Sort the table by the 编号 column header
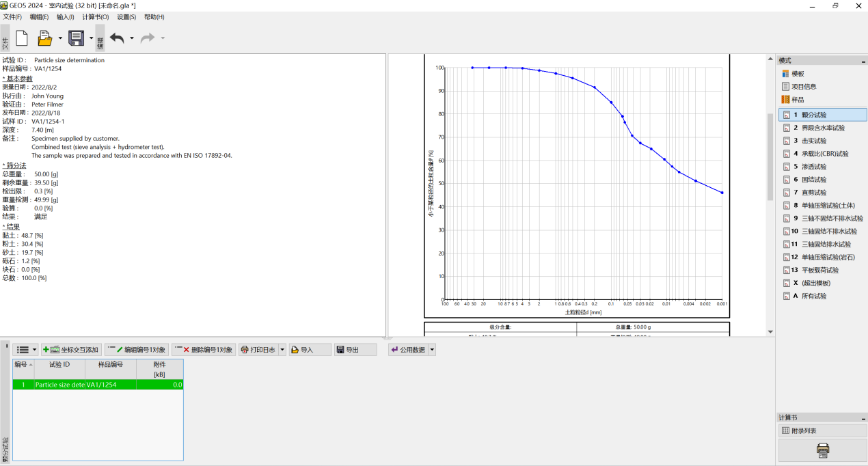This screenshot has width=868, height=466. click(x=23, y=369)
